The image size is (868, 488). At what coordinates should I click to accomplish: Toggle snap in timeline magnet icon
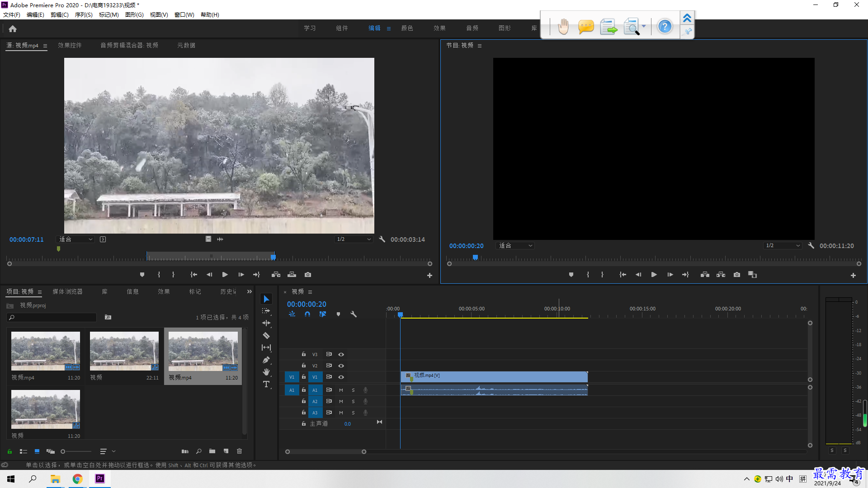(307, 314)
